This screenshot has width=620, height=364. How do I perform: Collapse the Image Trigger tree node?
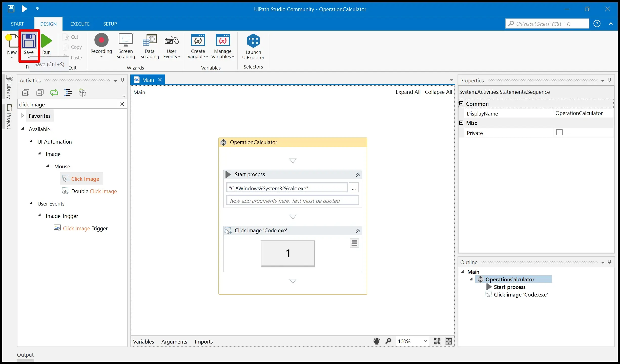click(x=39, y=215)
